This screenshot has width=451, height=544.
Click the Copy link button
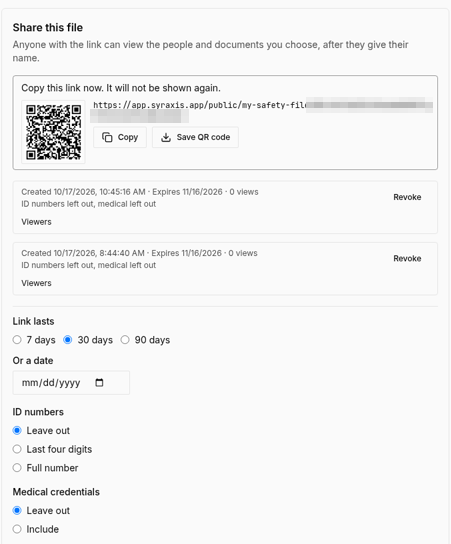click(x=120, y=137)
